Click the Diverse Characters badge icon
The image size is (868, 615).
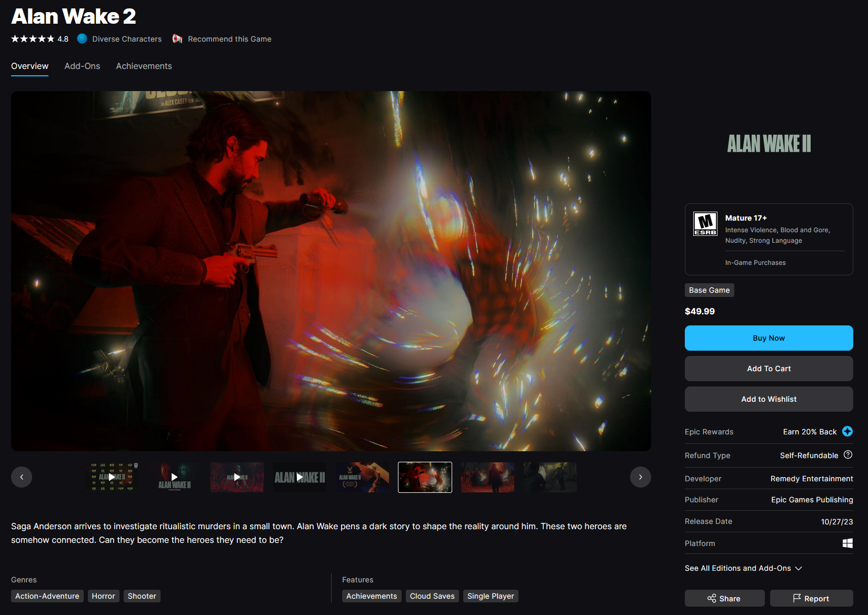click(x=82, y=39)
